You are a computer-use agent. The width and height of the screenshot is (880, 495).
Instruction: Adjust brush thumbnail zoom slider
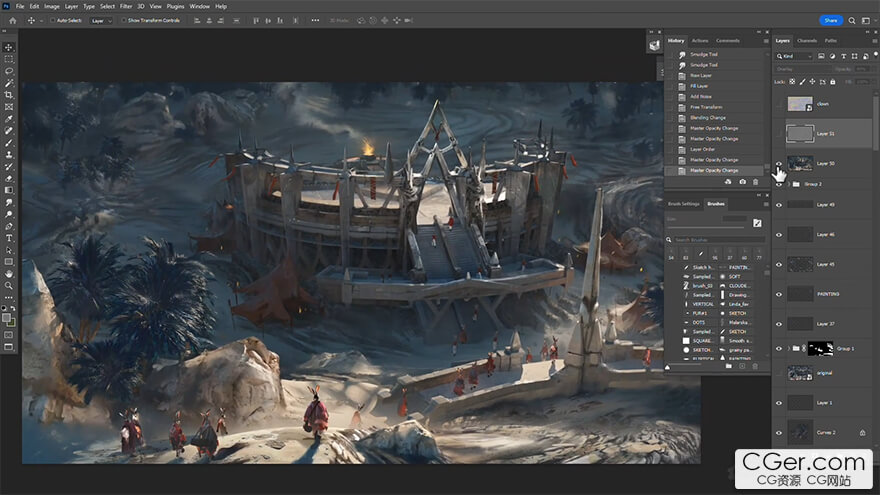[x=685, y=366]
